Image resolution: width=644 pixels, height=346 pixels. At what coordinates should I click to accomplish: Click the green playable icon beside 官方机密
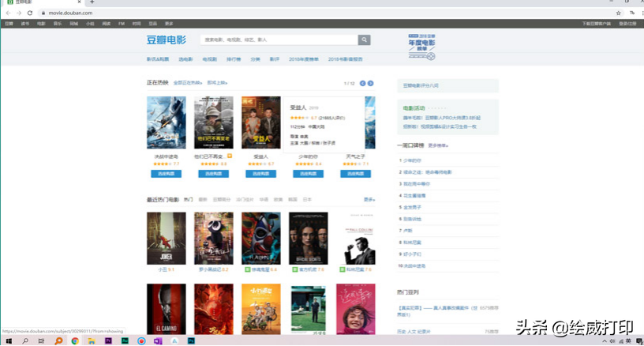(295, 269)
